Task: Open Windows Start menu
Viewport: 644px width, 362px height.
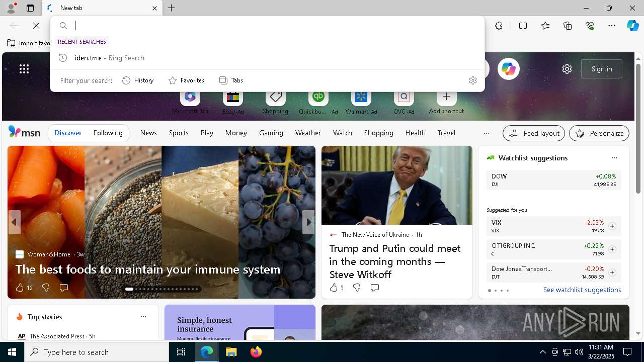Action: [12, 352]
